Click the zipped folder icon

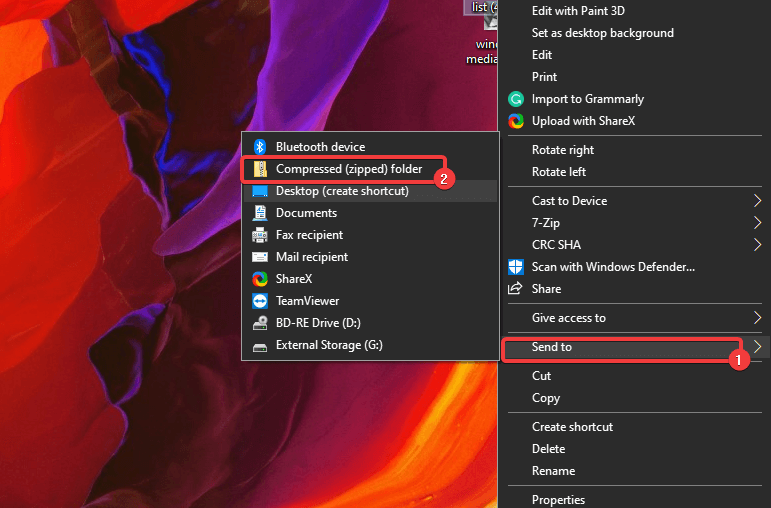[x=260, y=169]
